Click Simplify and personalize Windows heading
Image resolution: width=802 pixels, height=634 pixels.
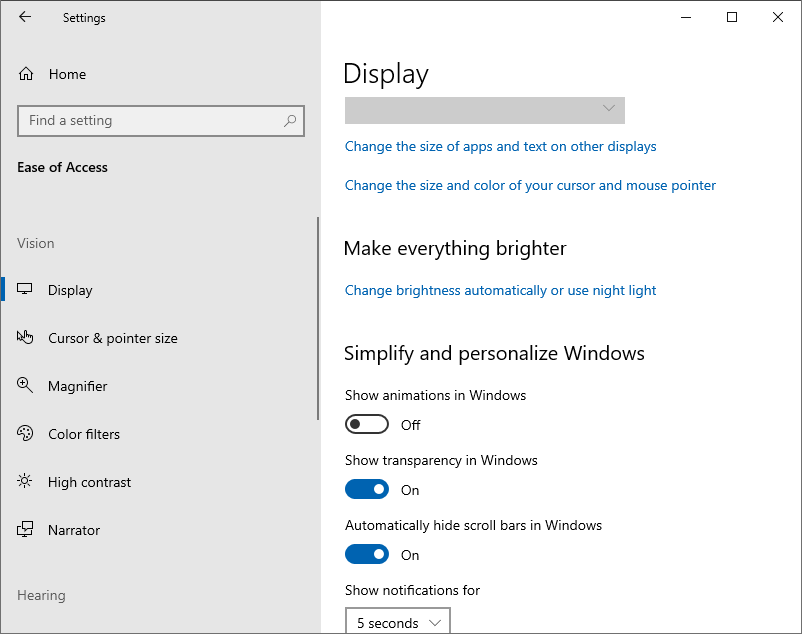pyautogui.click(x=494, y=354)
